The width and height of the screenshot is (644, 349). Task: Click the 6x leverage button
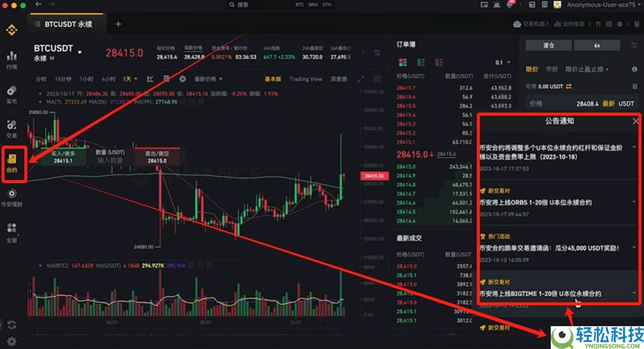coord(597,45)
